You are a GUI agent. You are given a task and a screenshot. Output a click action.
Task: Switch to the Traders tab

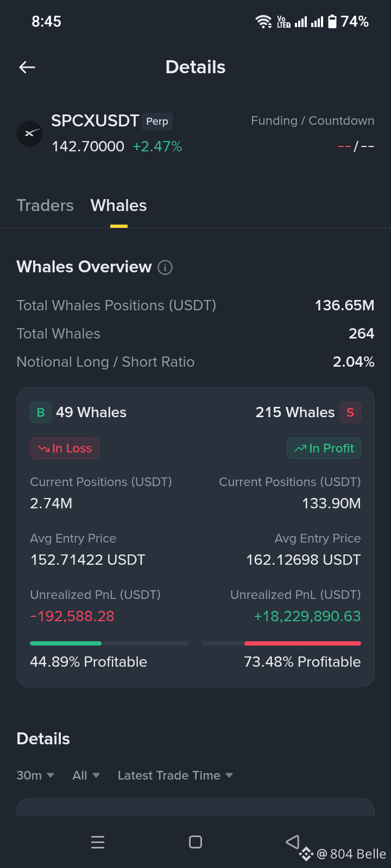pyautogui.click(x=45, y=206)
